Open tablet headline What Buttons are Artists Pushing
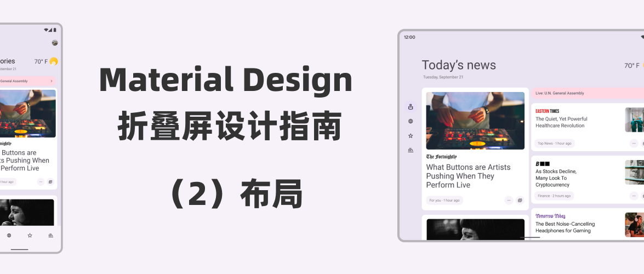The height and width of the screenshot is (274, 644). tap(468, 176)
